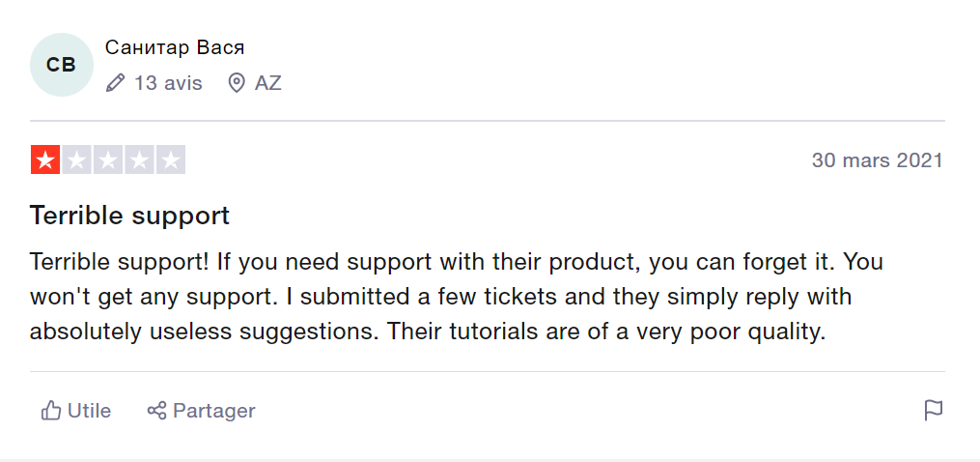Click the location pin icon
This screenshot has height=462, width=980.
[x=237, y=83]
